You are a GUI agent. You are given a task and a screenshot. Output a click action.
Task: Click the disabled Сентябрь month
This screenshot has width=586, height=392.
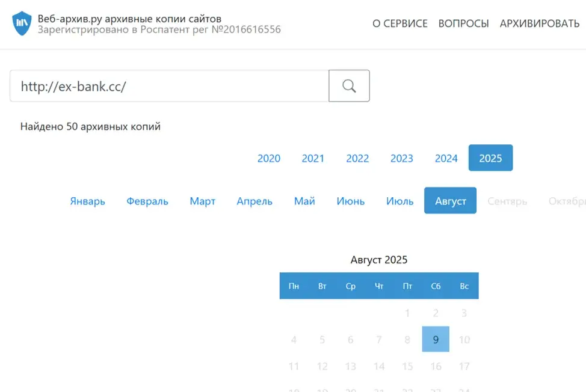pyautogui.click(x=507, y=201)
